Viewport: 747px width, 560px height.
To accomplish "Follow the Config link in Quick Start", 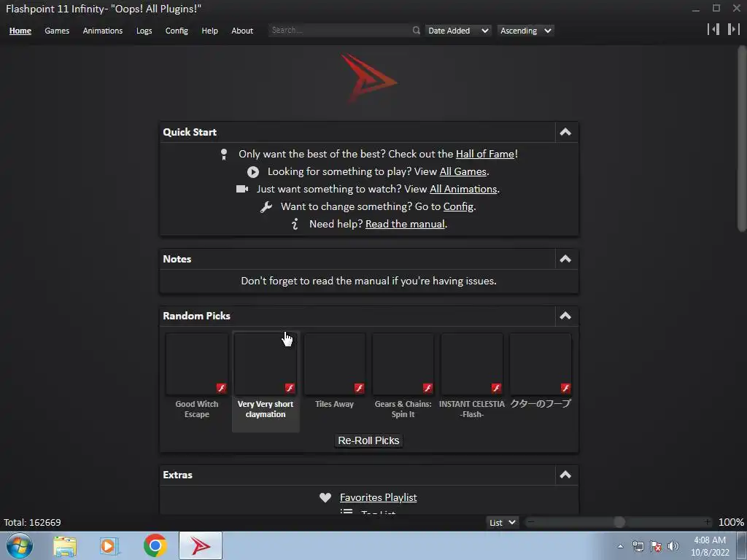I will point(458,206).
